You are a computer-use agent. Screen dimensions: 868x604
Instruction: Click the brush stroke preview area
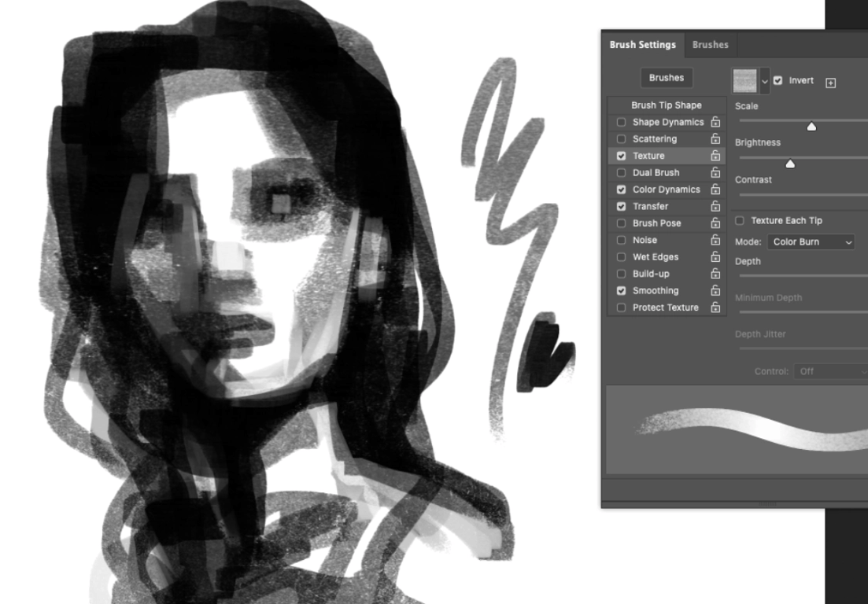pyautogui.click(x=737, y=429)
